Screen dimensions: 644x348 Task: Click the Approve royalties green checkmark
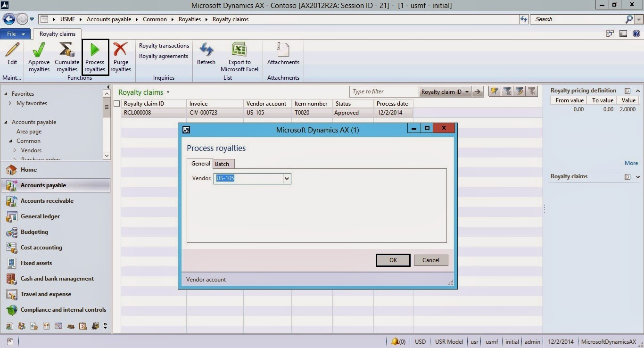pyautogui.click(x=39, y=50)
